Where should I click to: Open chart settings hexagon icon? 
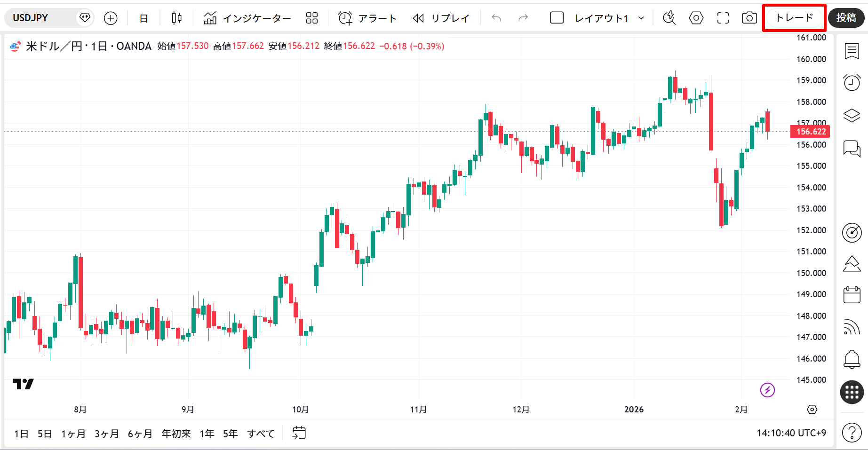coord(696,18)
